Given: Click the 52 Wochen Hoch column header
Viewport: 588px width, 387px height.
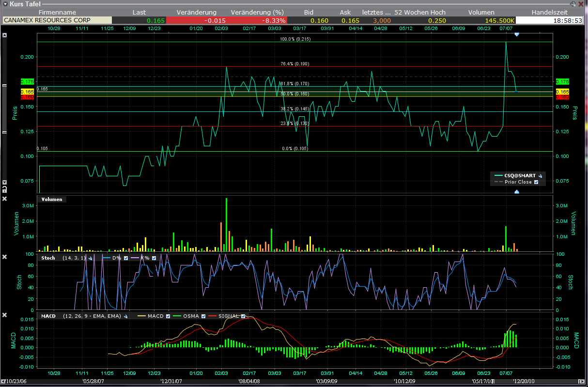Looking at the screenshot, I should click(420, 12).
